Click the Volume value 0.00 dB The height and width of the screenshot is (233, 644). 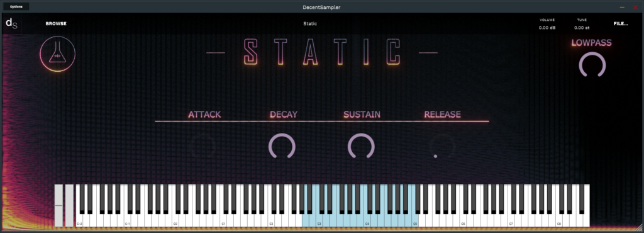547,28
